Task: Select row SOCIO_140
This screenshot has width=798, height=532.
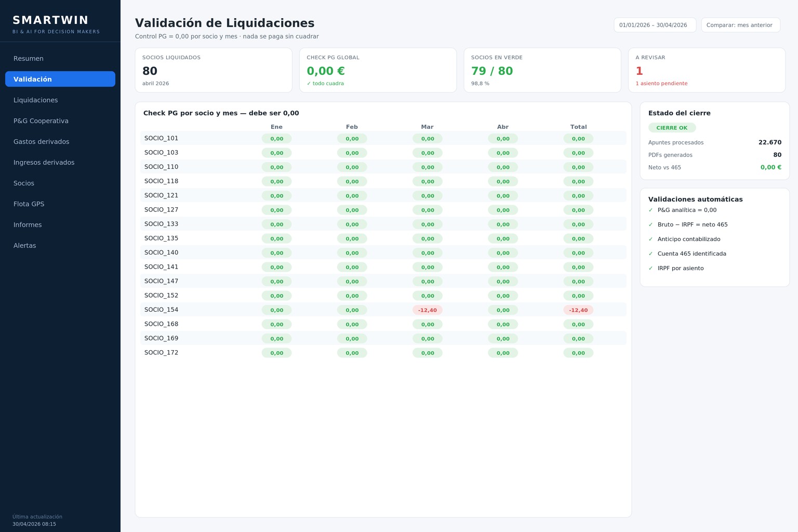Action: [383, 252]
